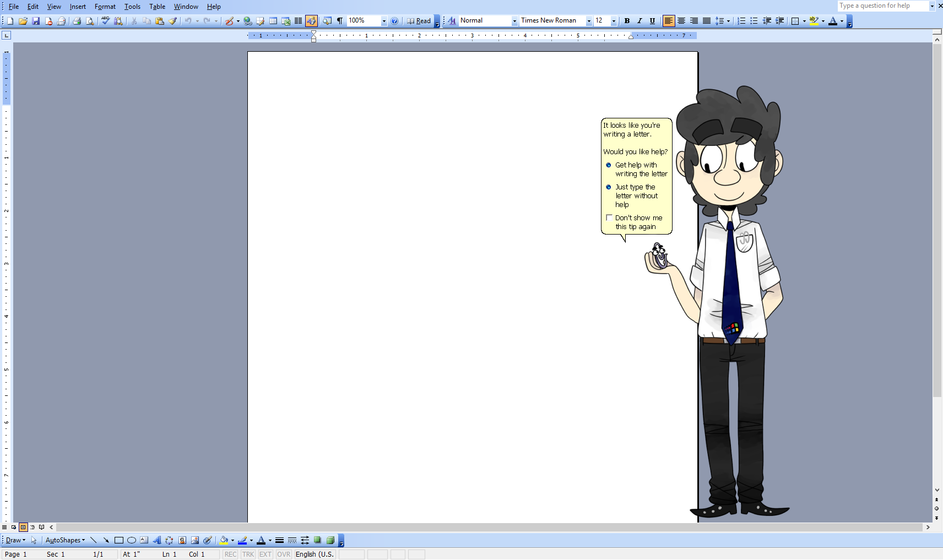Viewport: 943px width, 560px height.
Task: Open the Window menu
Action: [x=186, y=7]
